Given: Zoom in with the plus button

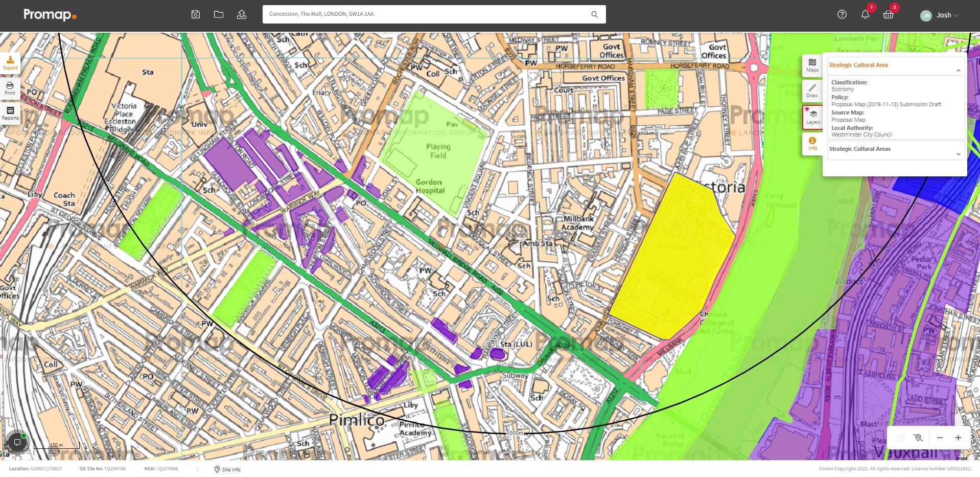Looking at the screenshot, I should (x=958, y=438).
